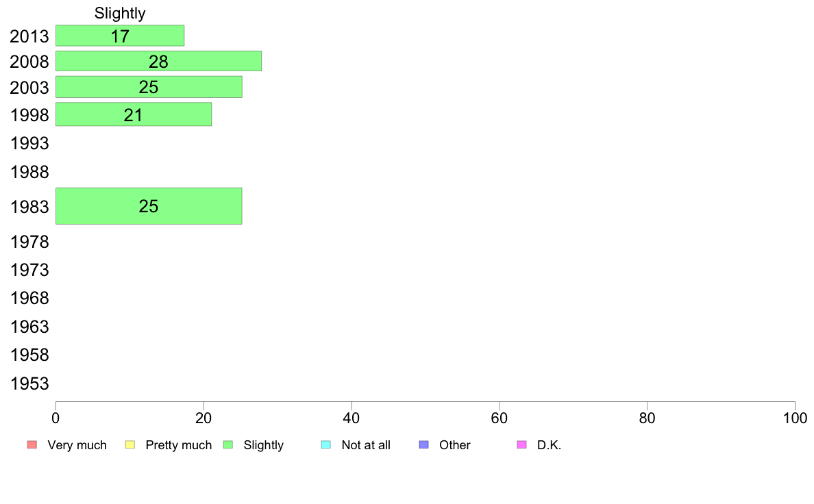Click the red Very much legend swatch

[x=32, y=445]
